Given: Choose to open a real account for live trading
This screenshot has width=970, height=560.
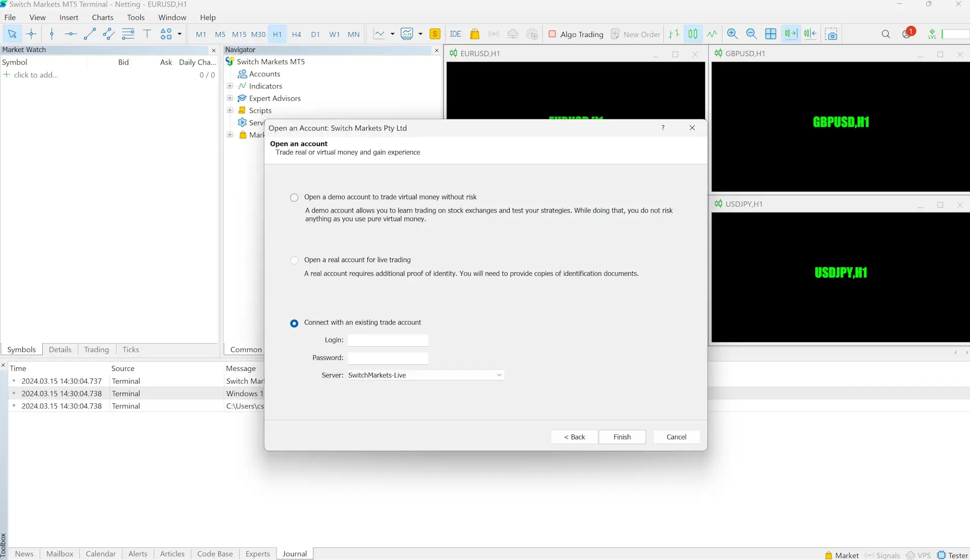Looking at the screenshot, I should (295, 260).
